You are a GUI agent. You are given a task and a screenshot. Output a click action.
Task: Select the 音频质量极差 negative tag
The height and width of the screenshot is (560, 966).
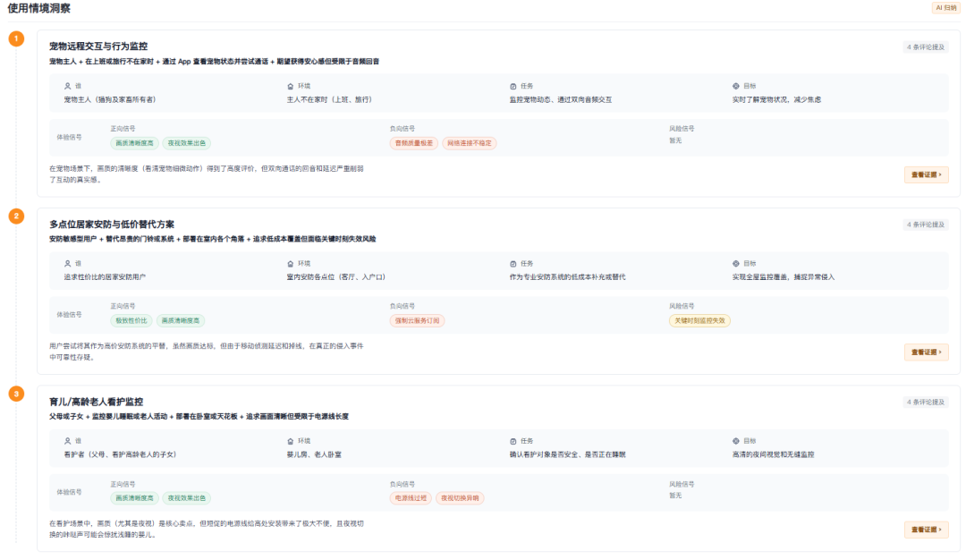point(414,143)
